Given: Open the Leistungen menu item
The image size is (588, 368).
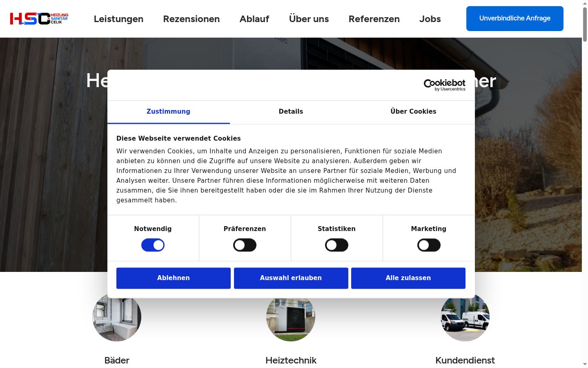Looking at the screenshot, I should click(x=118, y=19).
